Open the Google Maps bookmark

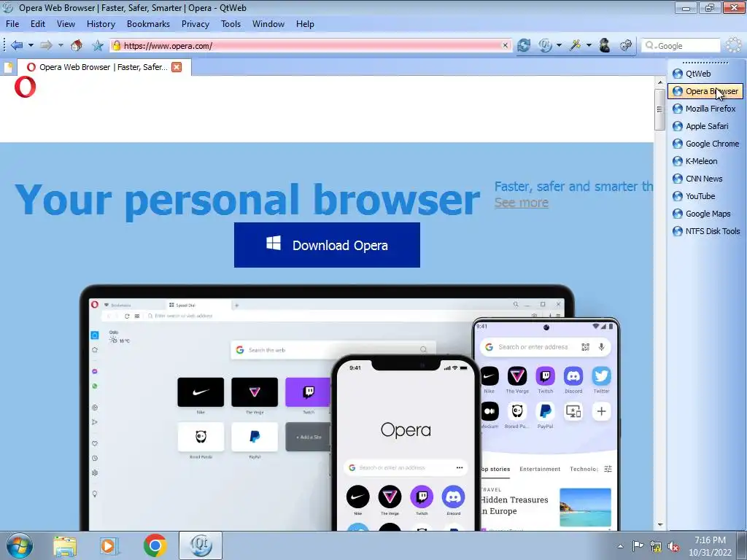click(705, 214)
